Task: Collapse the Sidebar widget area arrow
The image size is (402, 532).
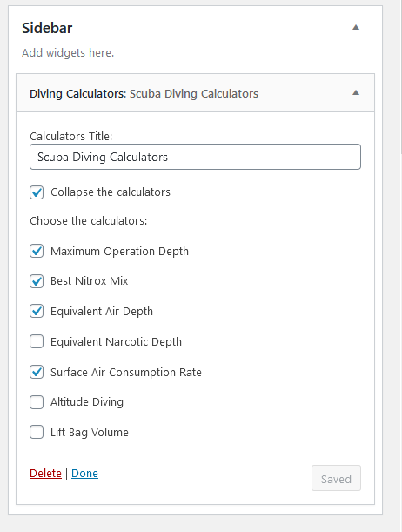Action: click(x=356, y=28)
